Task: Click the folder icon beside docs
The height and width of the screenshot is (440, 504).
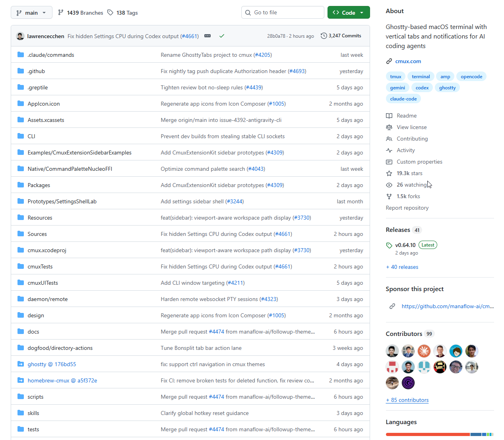Action: (21, 331)
